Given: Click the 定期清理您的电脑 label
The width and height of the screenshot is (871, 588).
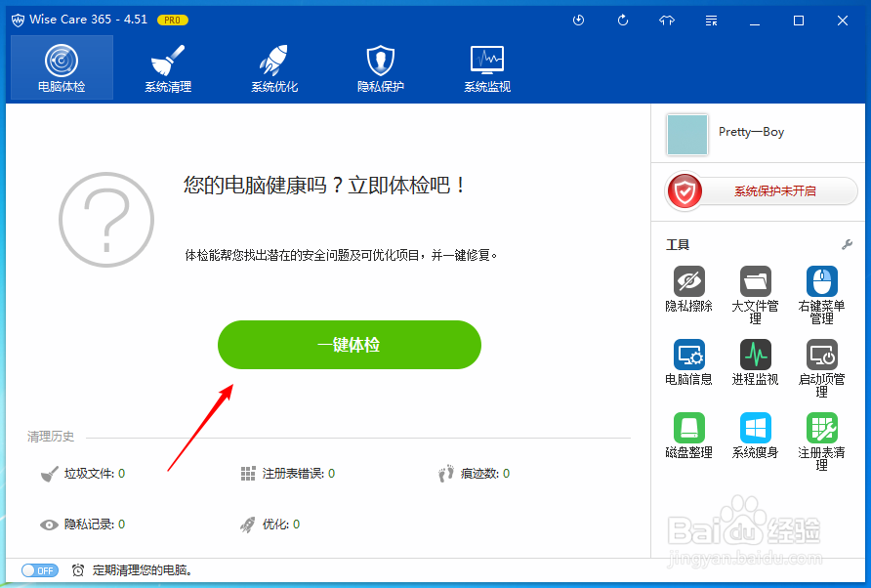Looking at the screenshot, I should pyautogui.click(x=143, y=570).
